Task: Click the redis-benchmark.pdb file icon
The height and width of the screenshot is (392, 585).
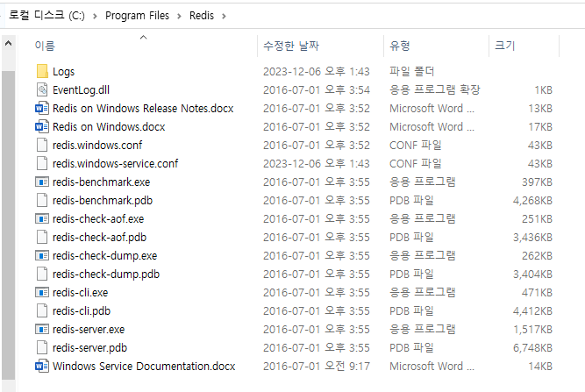Action: [42, 200]
